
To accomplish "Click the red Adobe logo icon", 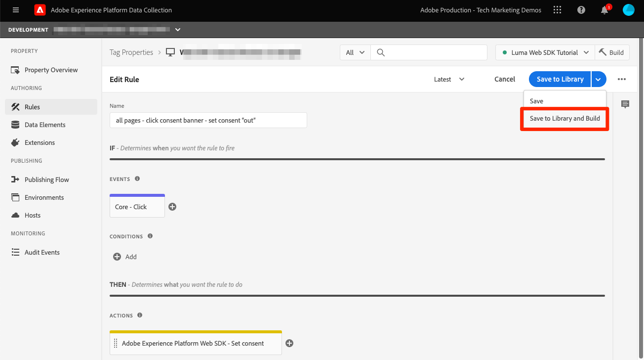I will (x=40, y=10).
